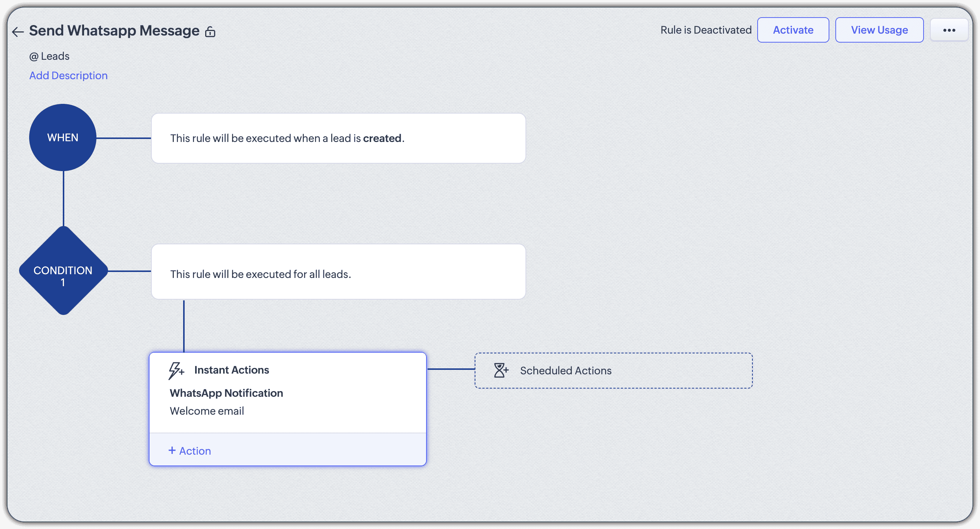Viewport: 980px width, 529px height.
Task: Click the Instant Actions lightning bolt icon
Action: coord(176,371)
